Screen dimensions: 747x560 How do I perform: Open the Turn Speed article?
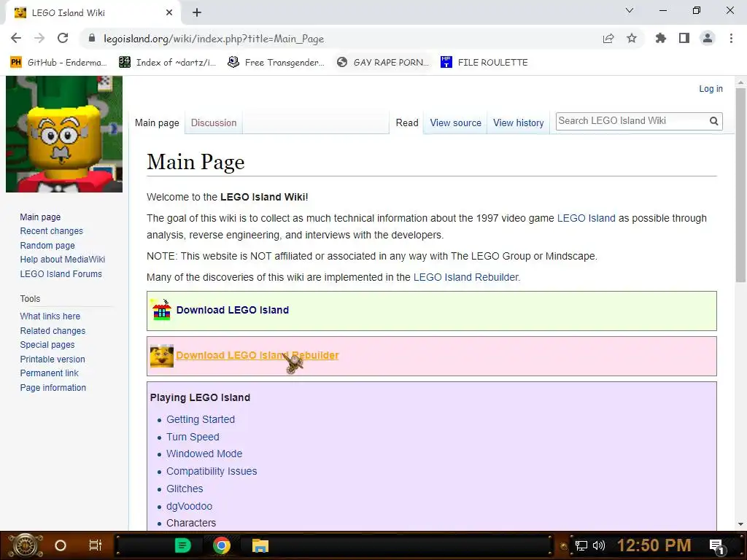pos(193,437)
